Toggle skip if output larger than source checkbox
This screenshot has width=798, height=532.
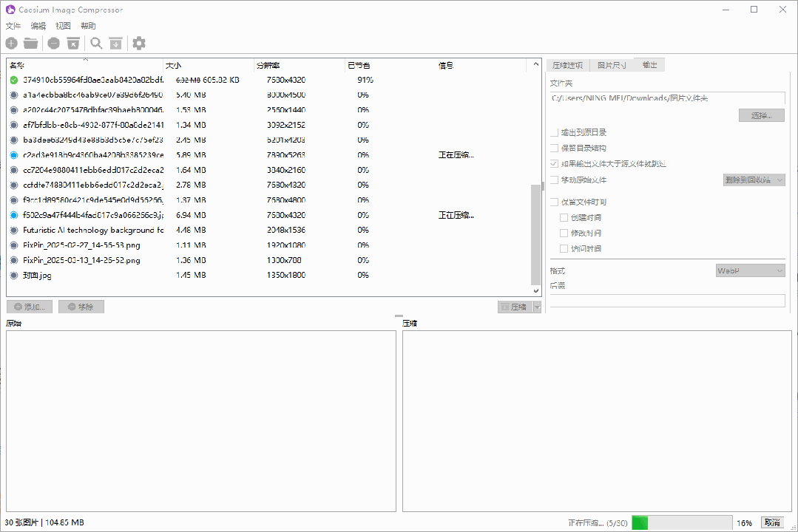pyautogui.click(x=554, y=164)
